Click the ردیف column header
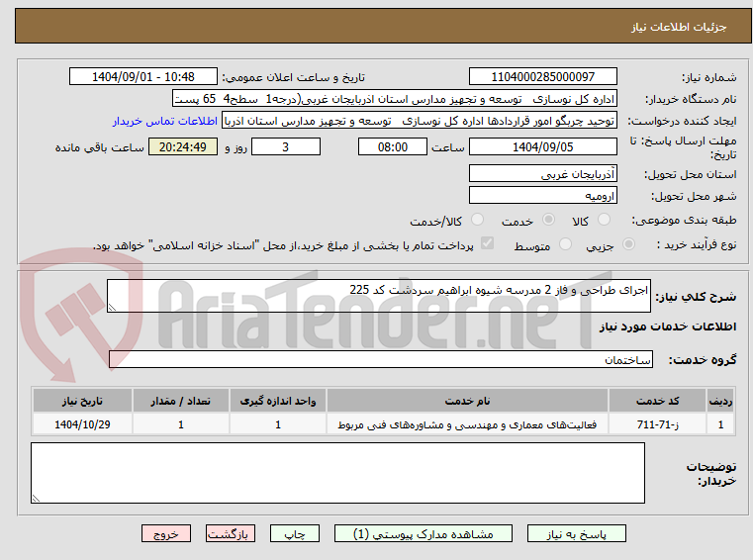The width and height of the screenshot is (753, 560). pyautogui.click(x=720, y=401)
